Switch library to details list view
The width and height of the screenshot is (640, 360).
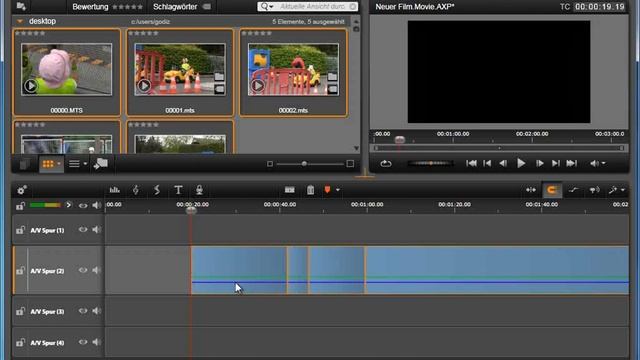pyautogui.click(x=74, y=164)
